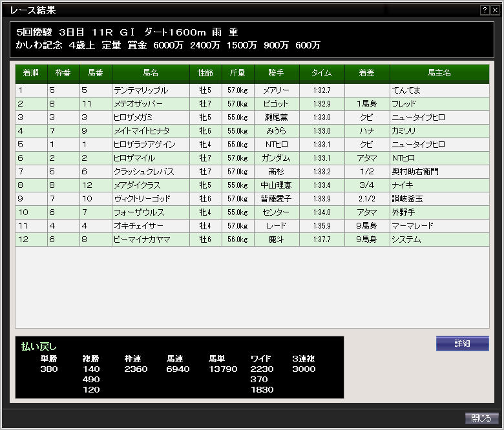
Task: Click jockey 瀬尾薫
Action: click(x=276, y=118)
